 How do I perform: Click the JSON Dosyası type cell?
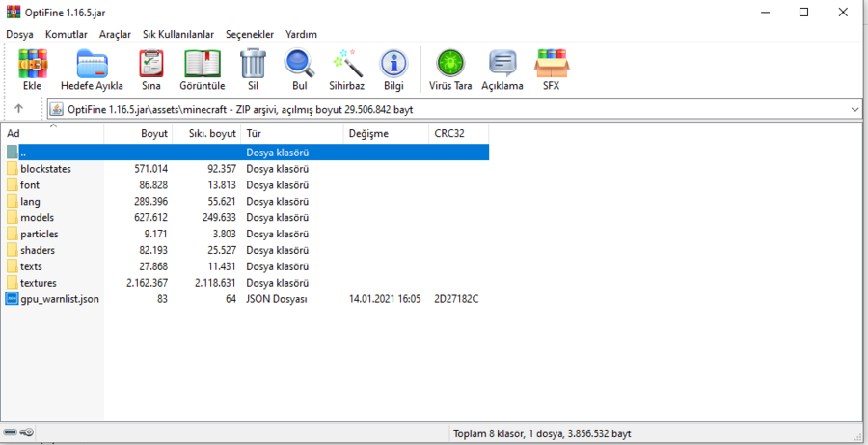pos(277,299)
